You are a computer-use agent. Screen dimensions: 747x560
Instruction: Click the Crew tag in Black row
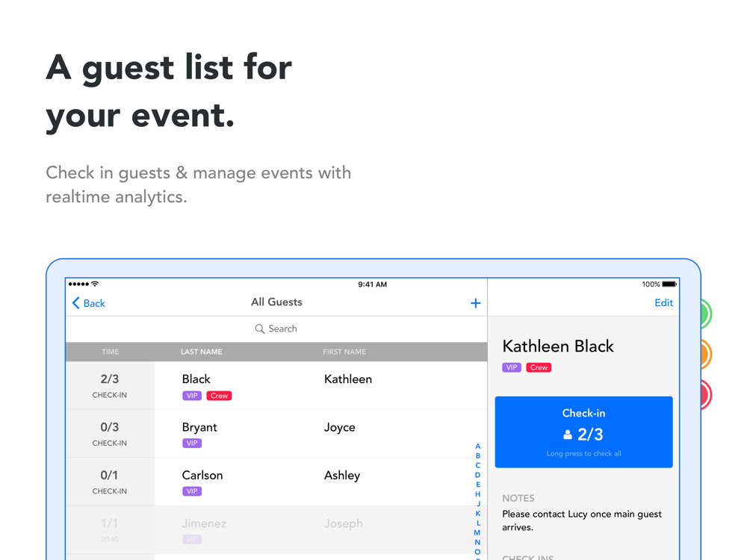point(219,396)
